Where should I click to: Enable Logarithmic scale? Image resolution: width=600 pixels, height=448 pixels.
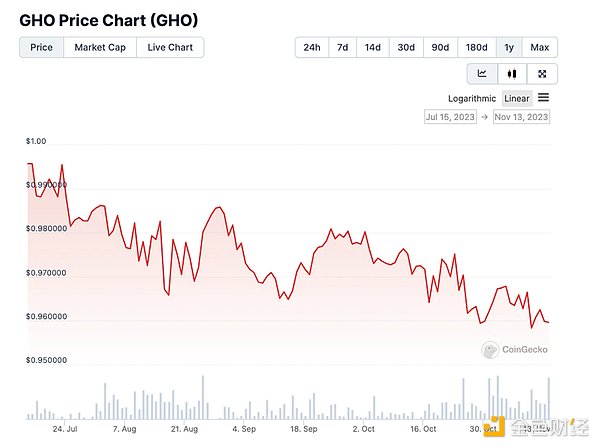(x=473, y=98)
